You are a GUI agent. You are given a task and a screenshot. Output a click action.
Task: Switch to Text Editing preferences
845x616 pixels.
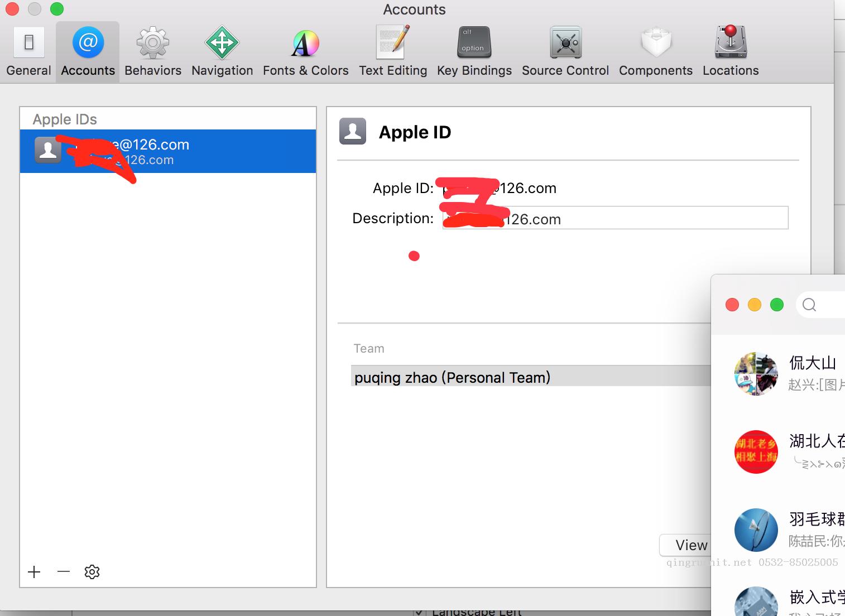393,51
